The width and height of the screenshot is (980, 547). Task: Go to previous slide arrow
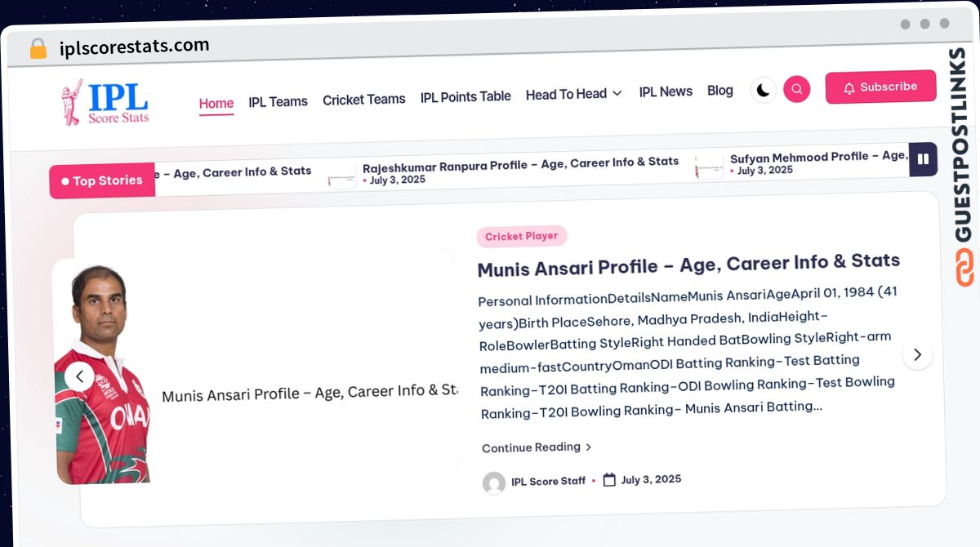tap(80, 377)
